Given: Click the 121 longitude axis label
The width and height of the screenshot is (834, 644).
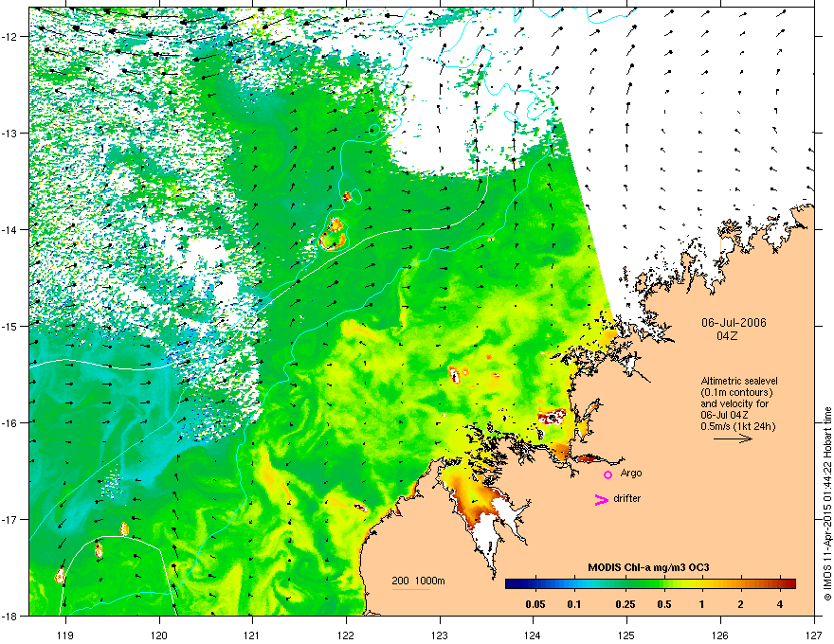Looking at the screenshot, I should 253,635.
